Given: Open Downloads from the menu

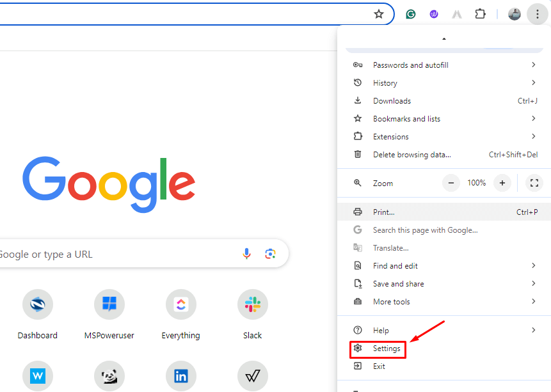Looking at the screenshot, I should coord(444,101).
